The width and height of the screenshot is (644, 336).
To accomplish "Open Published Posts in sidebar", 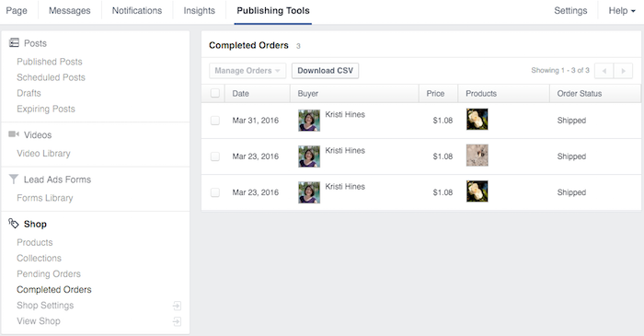I will click(x=50, y=62).
